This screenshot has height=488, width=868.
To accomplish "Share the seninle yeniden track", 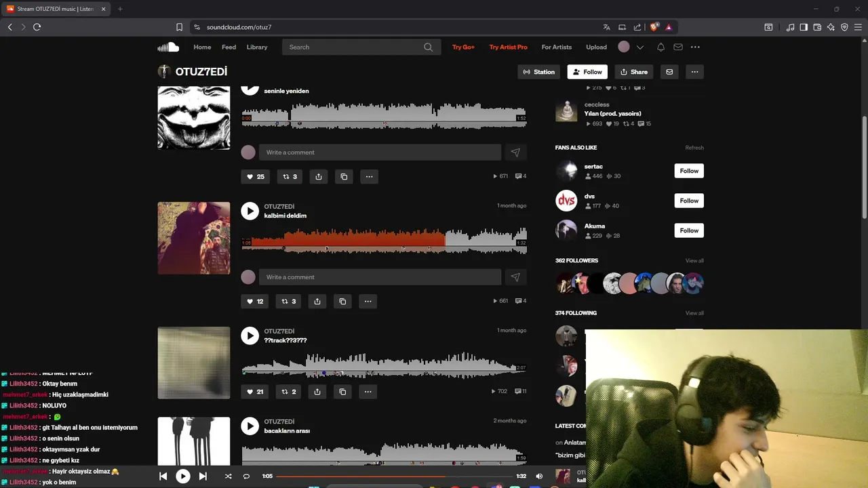I will click(319, 176).
